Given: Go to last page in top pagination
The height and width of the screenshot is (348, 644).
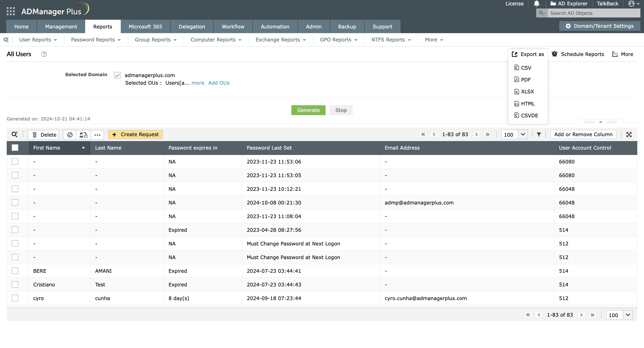Looking at the screenshot, I should tap(487, 134).
